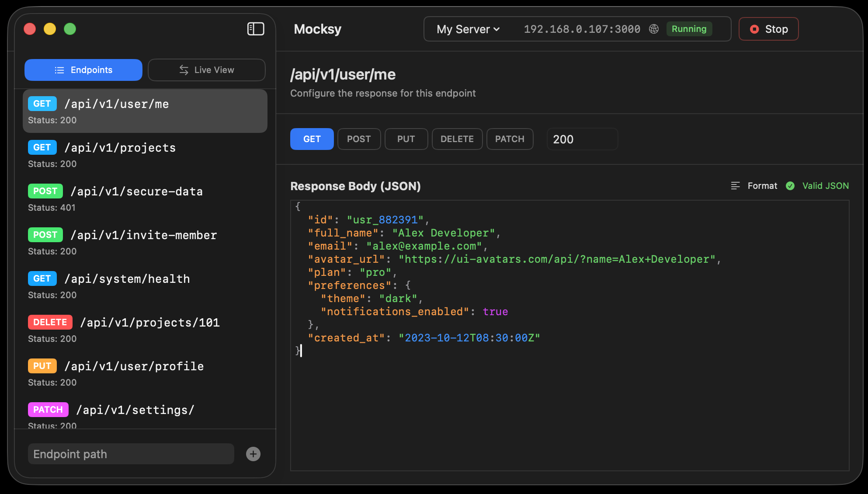This screenshot has width=868, height=494.
Task: Click the Endpoint path input field
Action: 131,454
